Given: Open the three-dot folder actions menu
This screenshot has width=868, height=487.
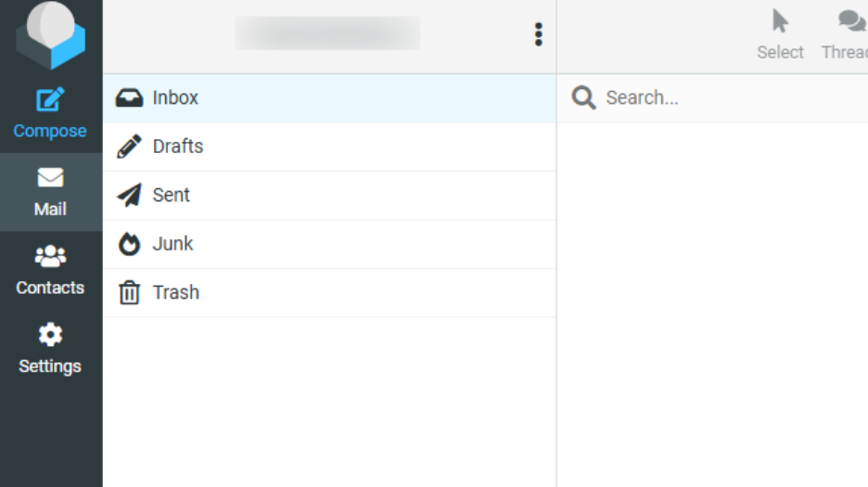Looking at the screenshot, I should (x=538, y=35).
